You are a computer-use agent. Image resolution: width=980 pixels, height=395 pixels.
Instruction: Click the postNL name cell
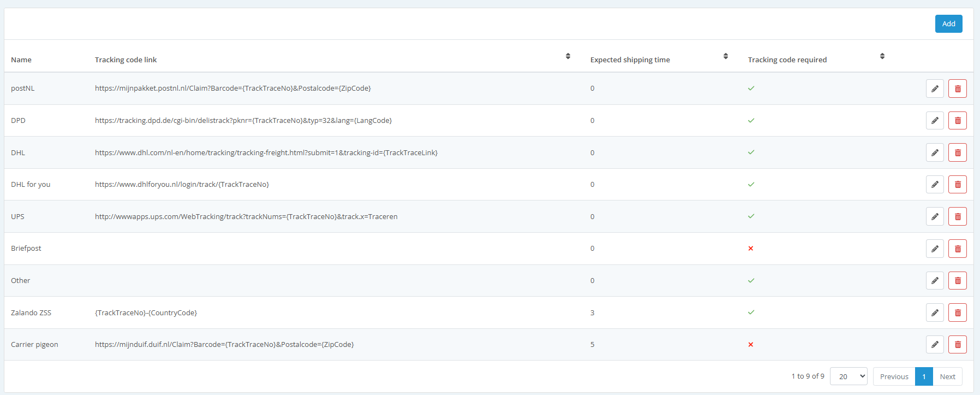tap(23, 89)
